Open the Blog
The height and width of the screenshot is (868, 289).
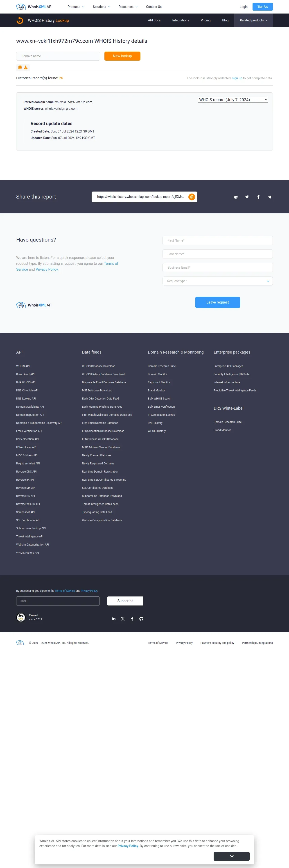225,20
